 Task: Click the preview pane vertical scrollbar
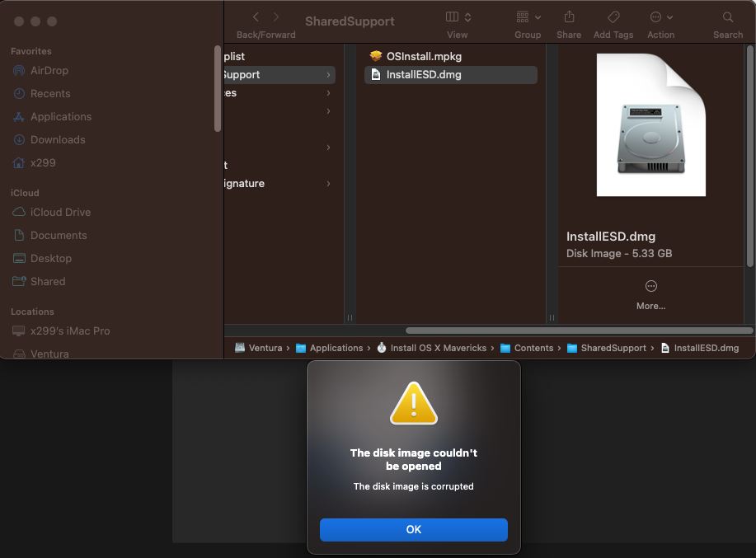pos(749,156)
